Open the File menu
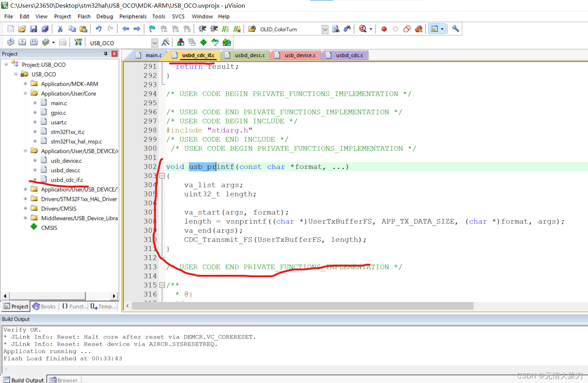This screenshot has width=588, height=383. tap(8, 17)
